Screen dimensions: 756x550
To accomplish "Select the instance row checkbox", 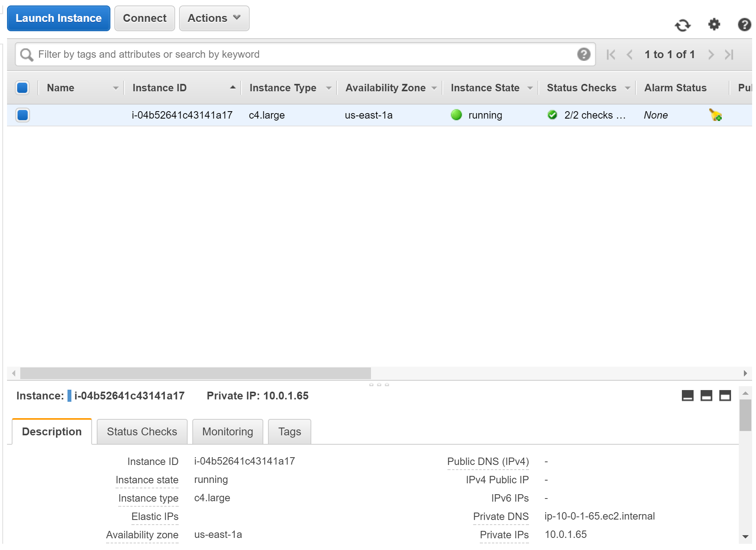I will point(23,114).
